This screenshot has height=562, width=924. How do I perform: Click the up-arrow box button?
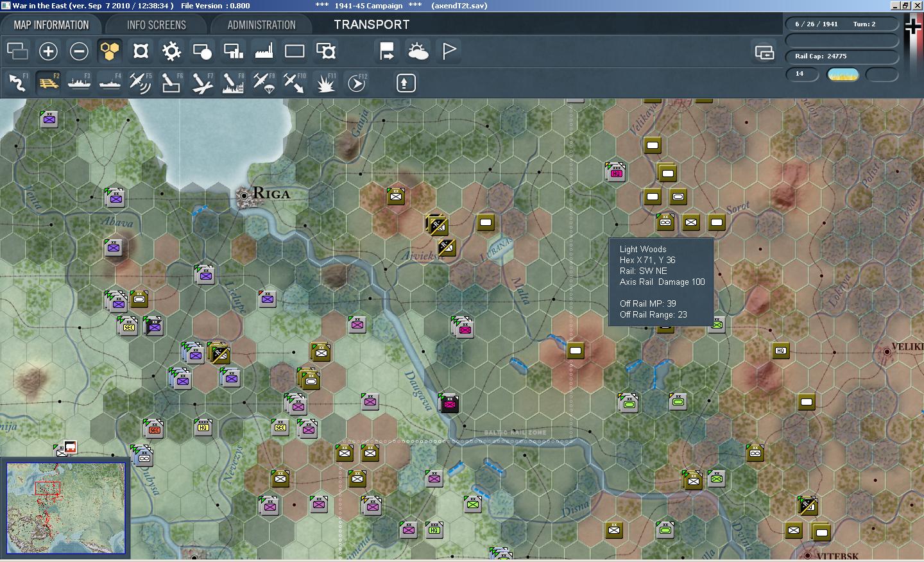click(x=406, y=83)
